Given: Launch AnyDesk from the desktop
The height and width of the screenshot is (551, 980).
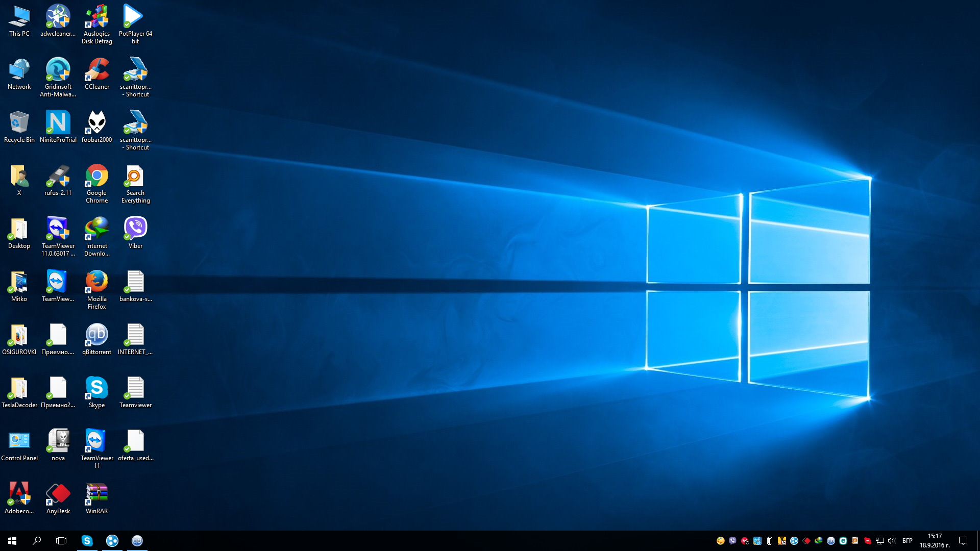Looking at the screenshot, I should [x=58, y=499].
